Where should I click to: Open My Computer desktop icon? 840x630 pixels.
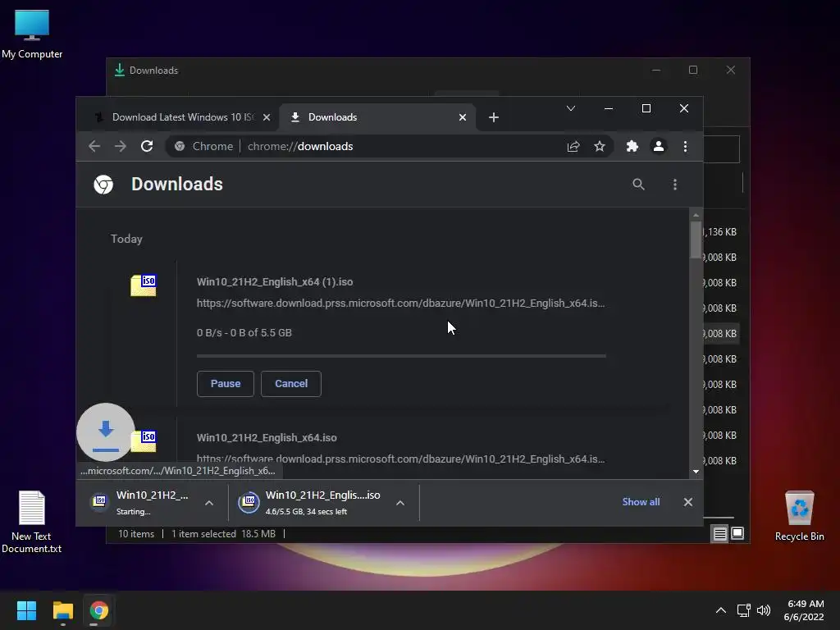coord(32,34)
